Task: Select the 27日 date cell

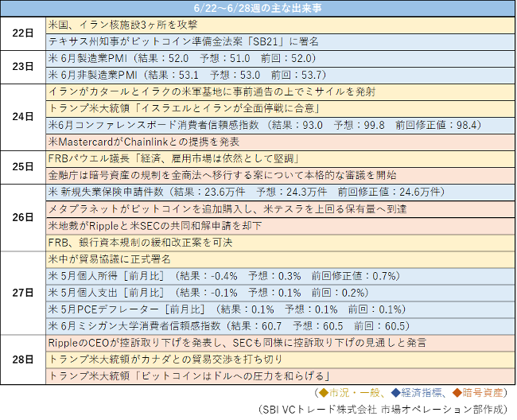Action: 23,293
